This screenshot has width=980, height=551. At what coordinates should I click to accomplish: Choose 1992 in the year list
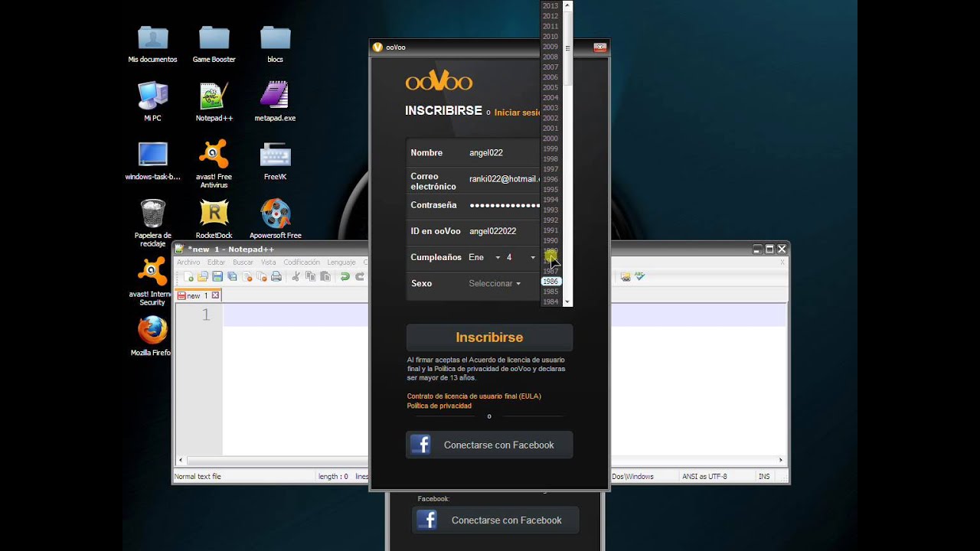550,220
